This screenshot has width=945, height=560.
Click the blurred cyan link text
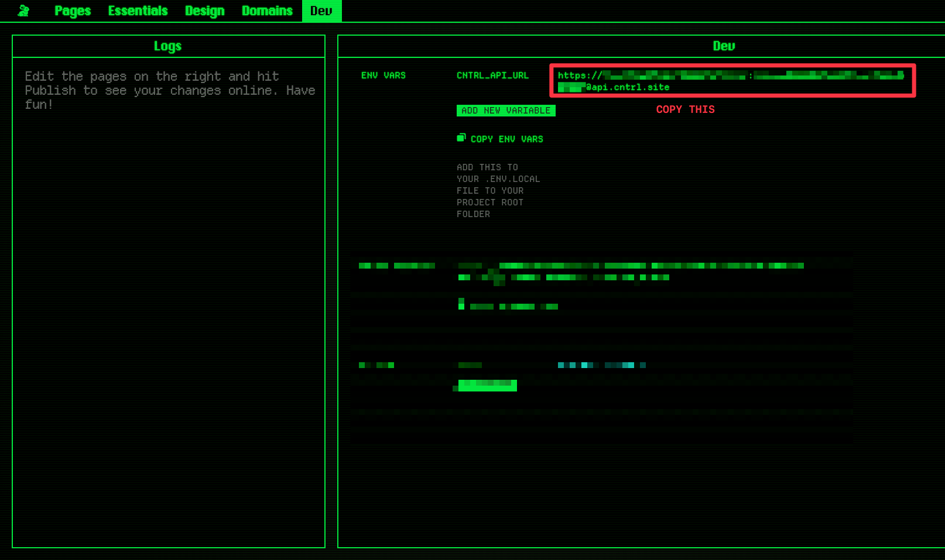[x=601, y=365]
